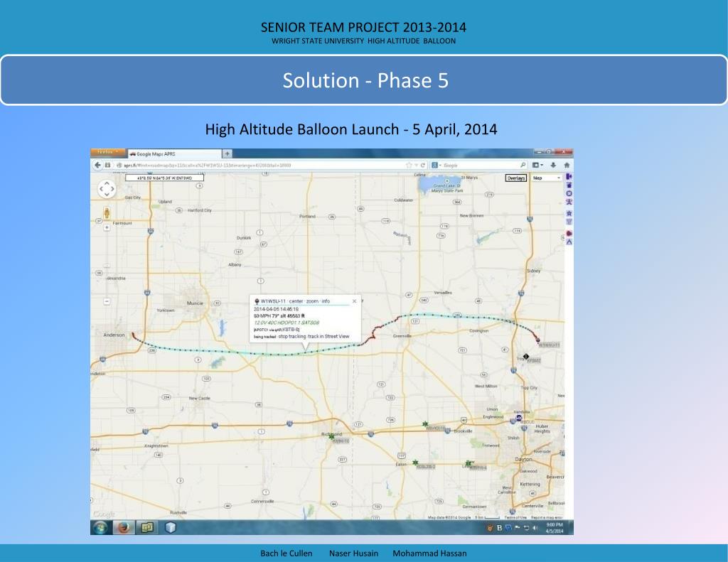Click the purple star icon in right sidebar

tap(569, 213)
